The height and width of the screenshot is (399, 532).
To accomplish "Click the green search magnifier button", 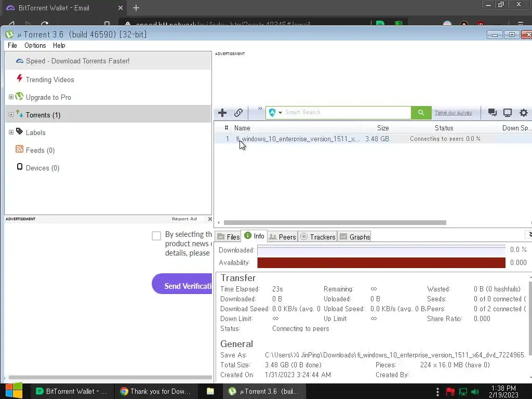I will (x=421, y=113).
